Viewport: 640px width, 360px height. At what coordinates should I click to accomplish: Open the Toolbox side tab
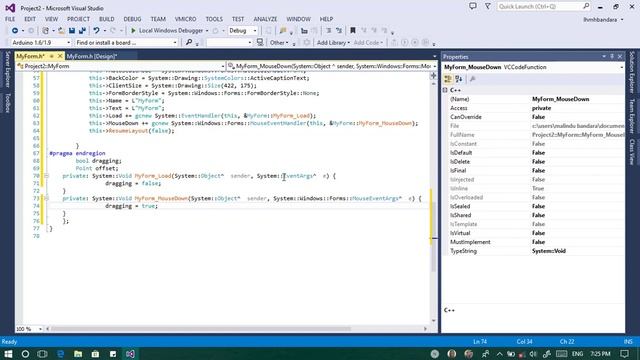[x=7, y=102]
